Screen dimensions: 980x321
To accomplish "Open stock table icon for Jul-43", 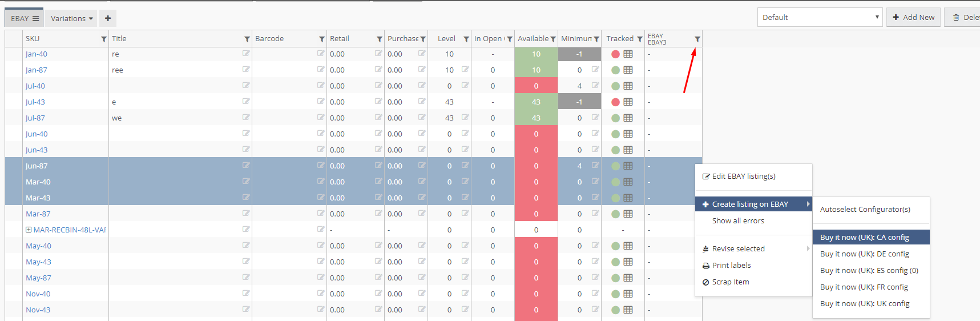I will coord(628,102).
